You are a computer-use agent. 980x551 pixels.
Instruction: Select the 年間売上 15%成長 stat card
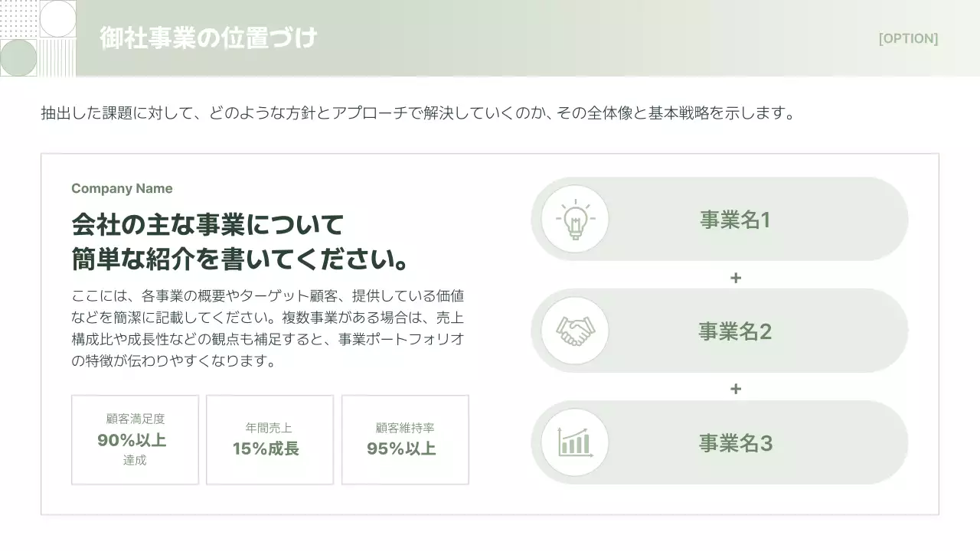269,439
